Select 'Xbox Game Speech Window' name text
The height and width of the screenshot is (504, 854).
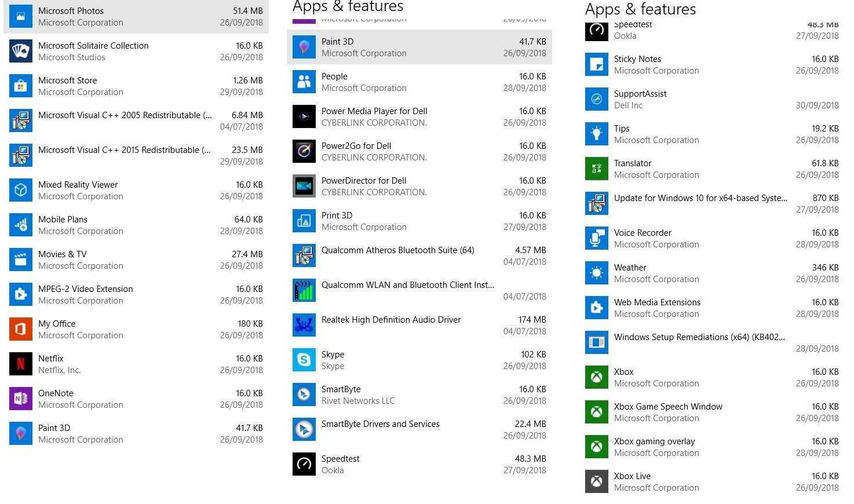click(x=668, y=406)
